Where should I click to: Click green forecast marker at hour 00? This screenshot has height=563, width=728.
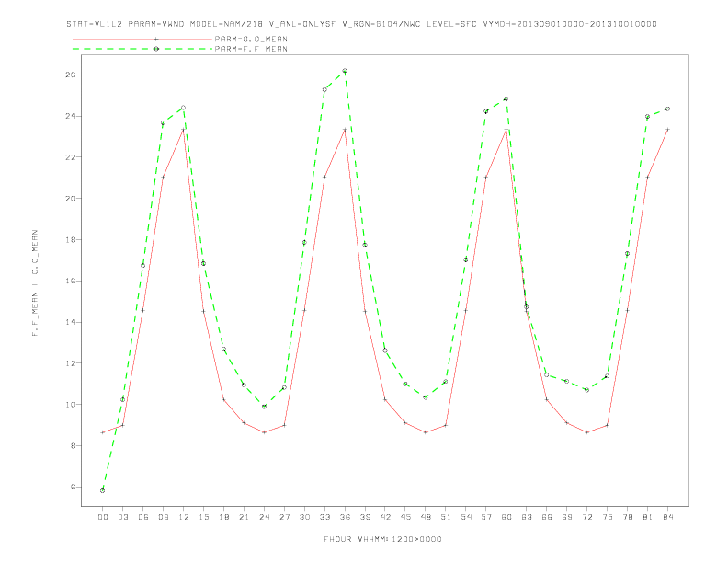click(x=103, y=490)
